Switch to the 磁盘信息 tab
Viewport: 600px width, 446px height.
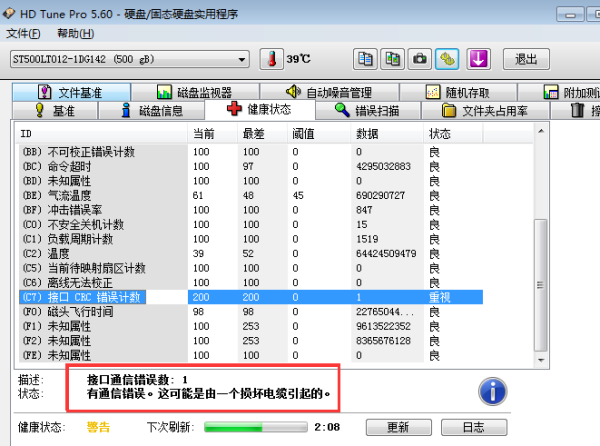(x=152, y=111)
